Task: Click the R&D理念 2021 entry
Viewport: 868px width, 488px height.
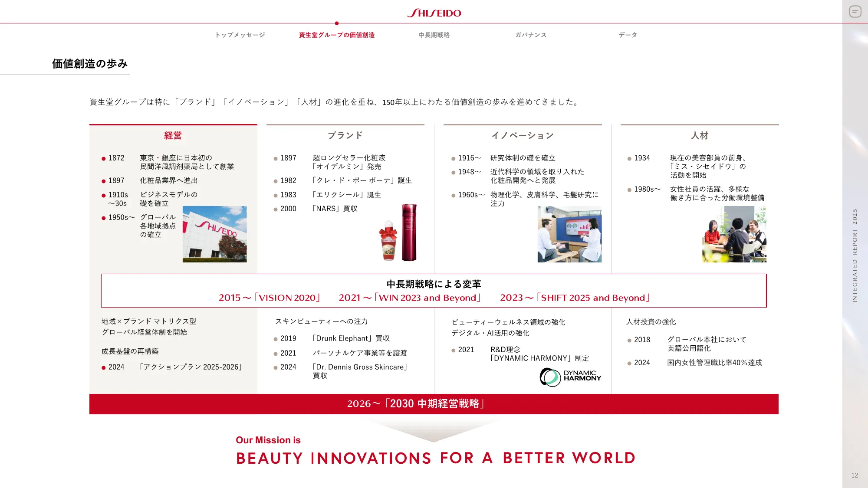Action: (x=521, y=354)
